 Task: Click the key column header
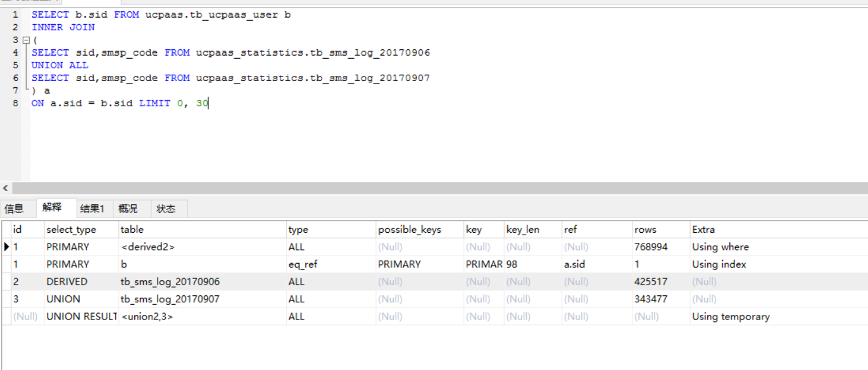pyautogui.click(x=483, y=230)
